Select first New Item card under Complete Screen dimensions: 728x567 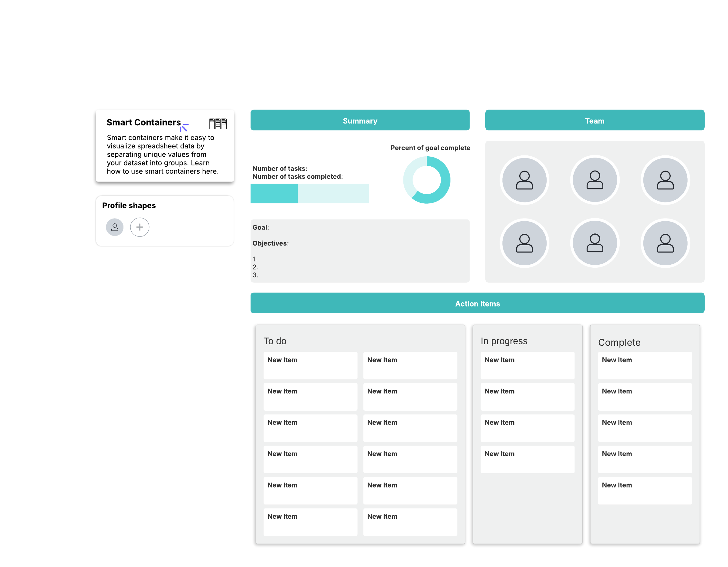(x=645, y=365)
